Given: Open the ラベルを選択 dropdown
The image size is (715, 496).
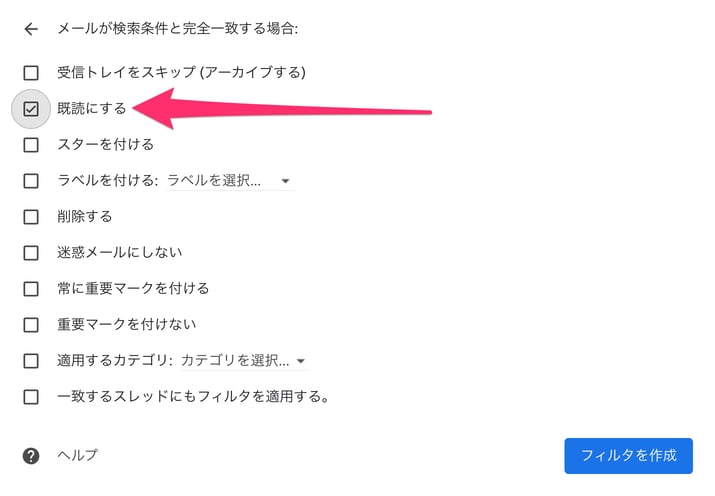Looking at the screenshot, I should tap(230, 181).
